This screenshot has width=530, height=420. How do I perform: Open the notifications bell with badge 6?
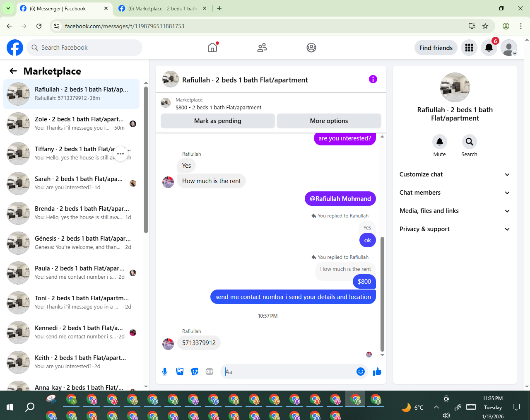tap(489, 48)
